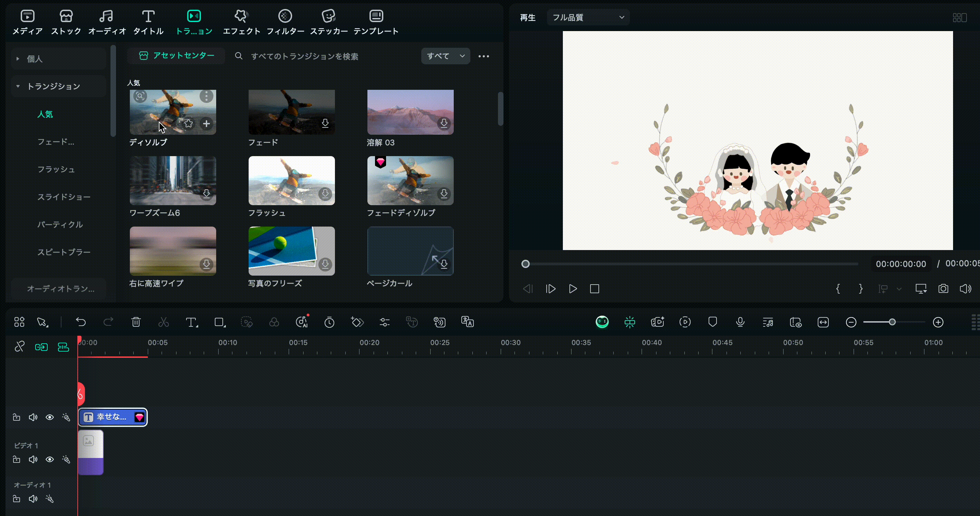Download the フェード transition
The width and height of the screenshot is (980, 516).
[x=325, y=123]
